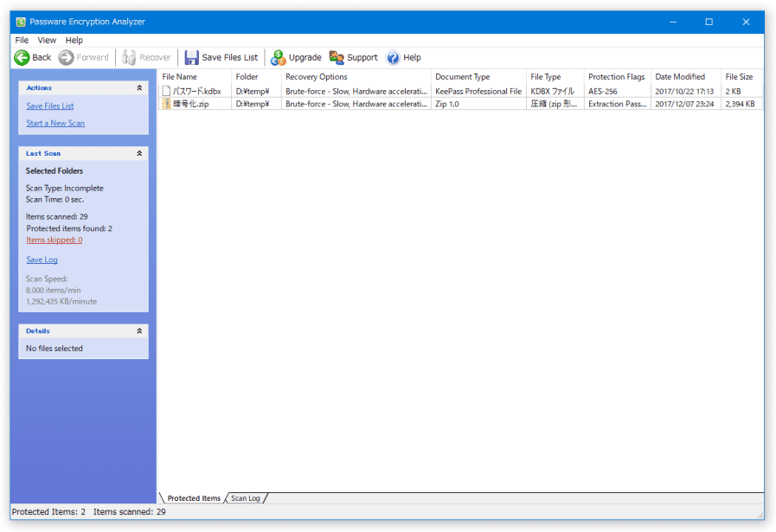Sort by Protection Flags column header
Viewport: 776px width, 532px height.
618,77
